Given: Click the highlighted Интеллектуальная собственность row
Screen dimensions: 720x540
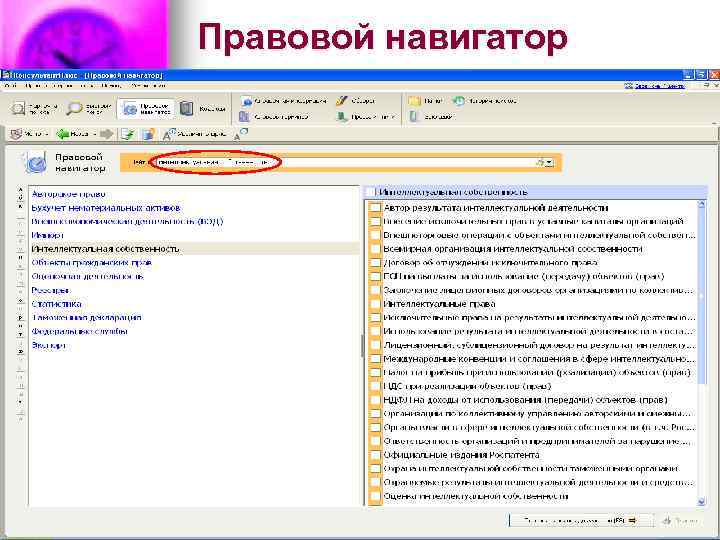Looking at the screenshot, I should 194,249.
